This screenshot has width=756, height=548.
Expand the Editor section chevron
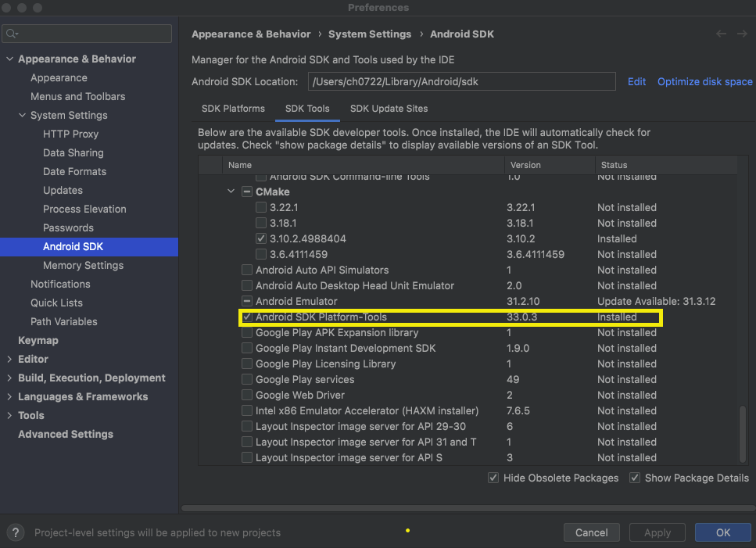pos(9,359)
